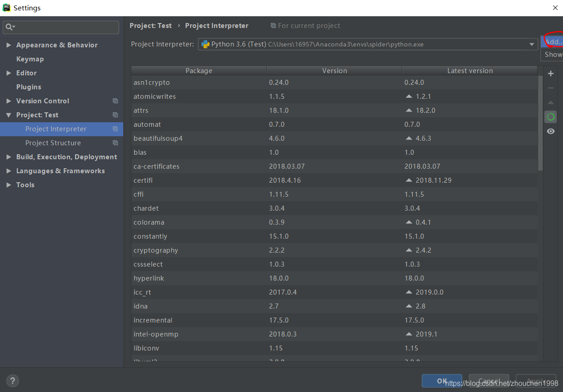Select the attrs package row

click(334, 111)
